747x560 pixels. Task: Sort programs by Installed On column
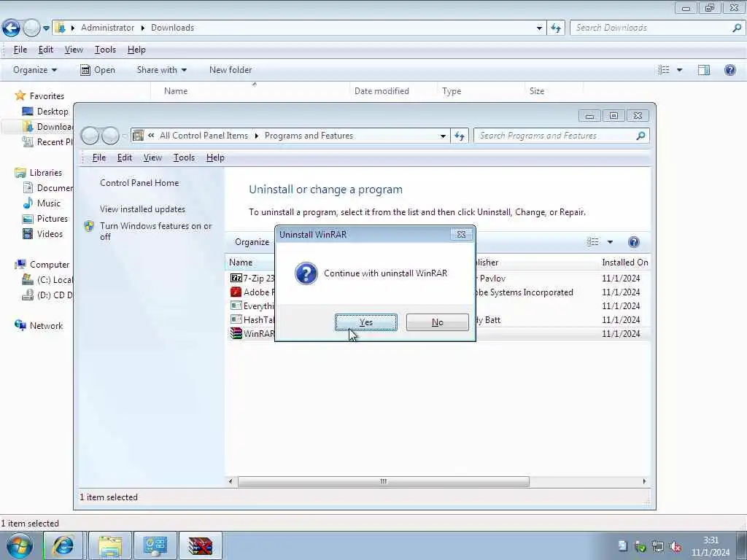click(624, 262)
